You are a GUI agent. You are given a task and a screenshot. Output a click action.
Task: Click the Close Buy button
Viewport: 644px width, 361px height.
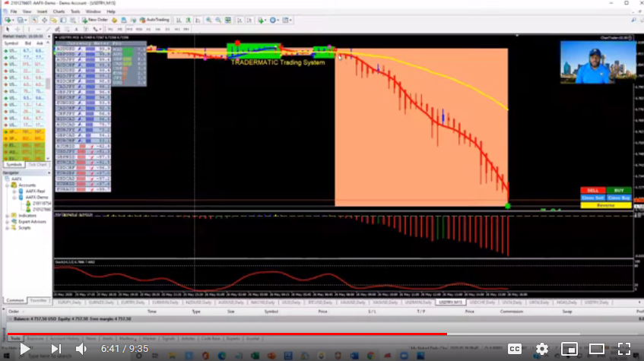(x=619, y=198)
